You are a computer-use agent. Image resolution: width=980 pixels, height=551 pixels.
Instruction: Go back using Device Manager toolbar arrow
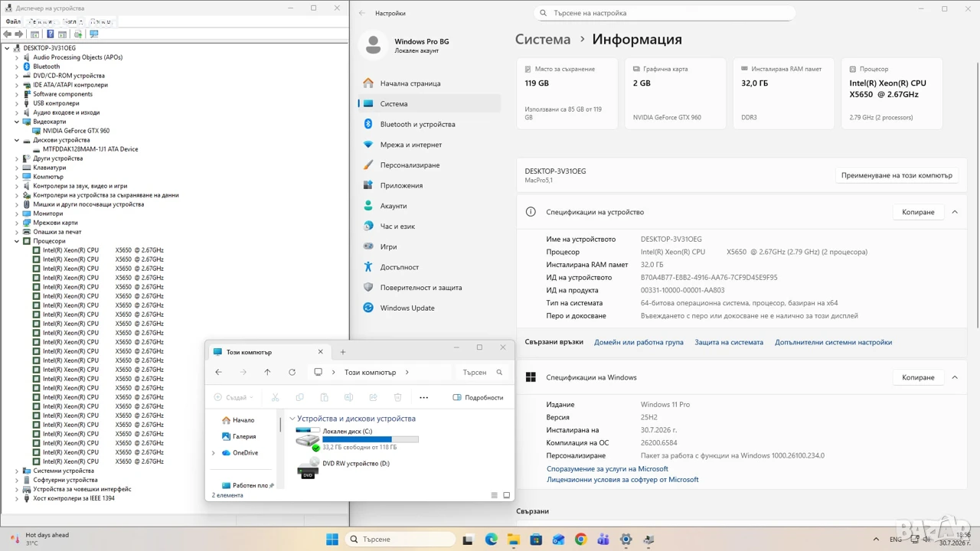point(8,34)
